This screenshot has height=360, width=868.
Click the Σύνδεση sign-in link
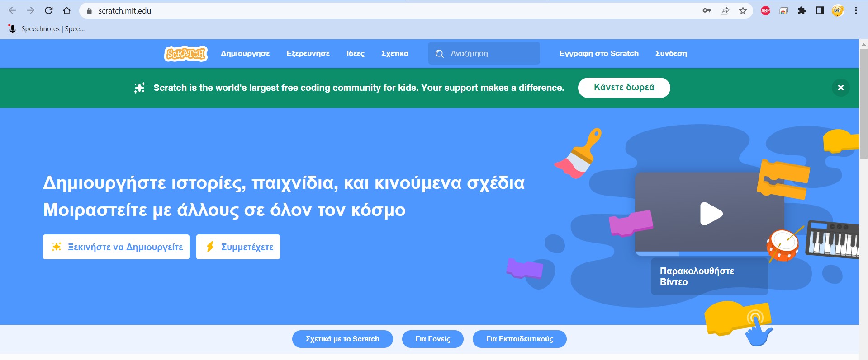(x=671, y=53)
